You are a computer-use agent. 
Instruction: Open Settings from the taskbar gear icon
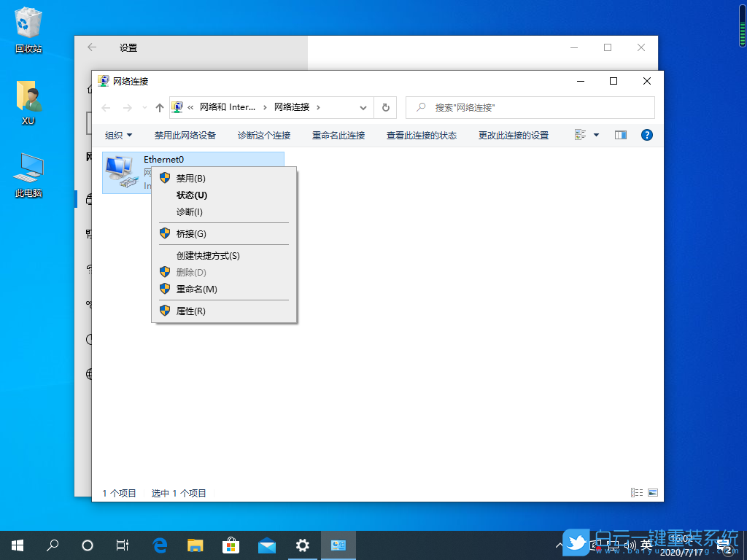[302, 545]
